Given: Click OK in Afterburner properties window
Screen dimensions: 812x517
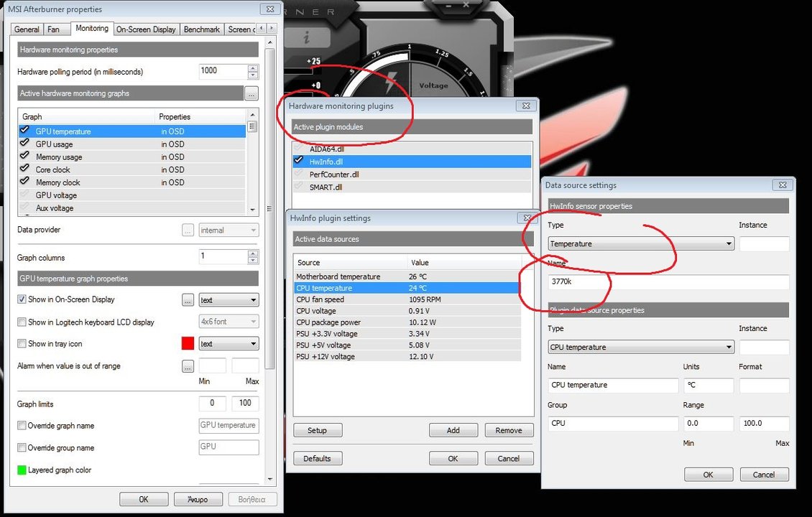Looking at the screenshot, I should tap(144, 499).
